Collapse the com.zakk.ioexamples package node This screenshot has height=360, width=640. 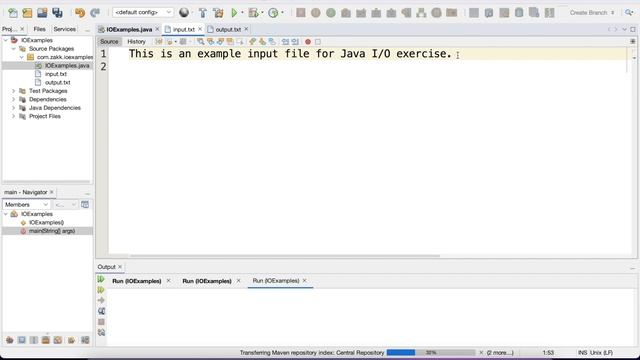tap(21, 57)
